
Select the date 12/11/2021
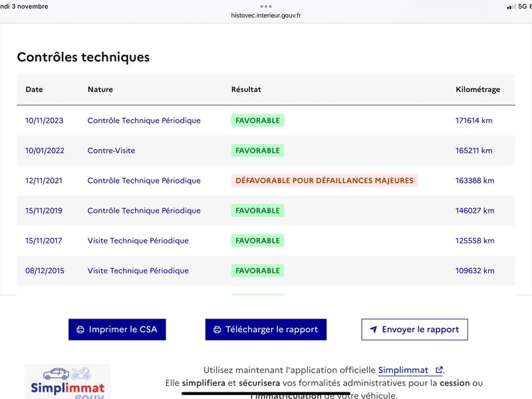click(x=44, y=180)
